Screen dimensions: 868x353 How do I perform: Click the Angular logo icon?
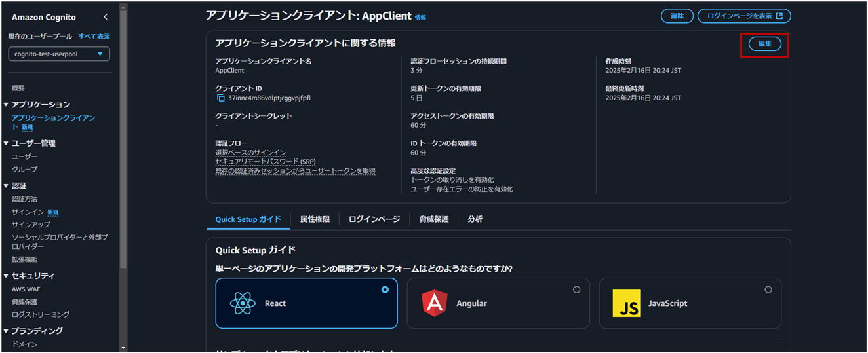[433, 303]
